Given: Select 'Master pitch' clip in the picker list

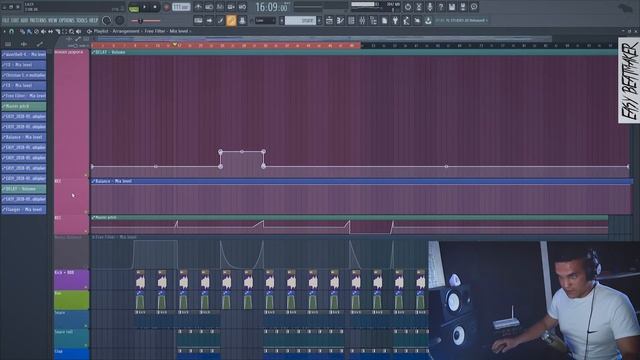Looking at the screenshot, I should pyautogui.click(x=24, y=106).
